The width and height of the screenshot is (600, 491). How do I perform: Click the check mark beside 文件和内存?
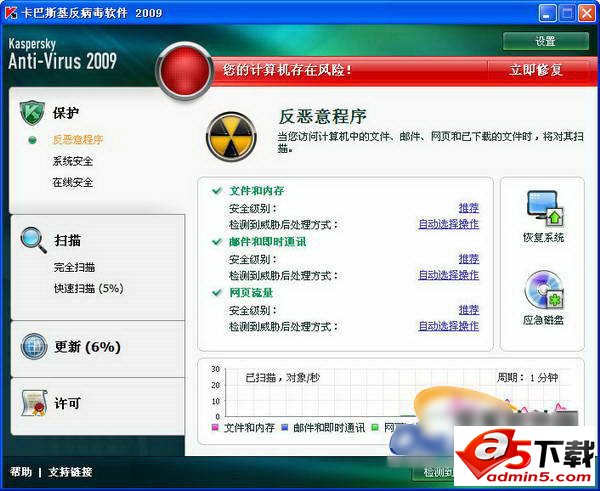pos(217,191)
